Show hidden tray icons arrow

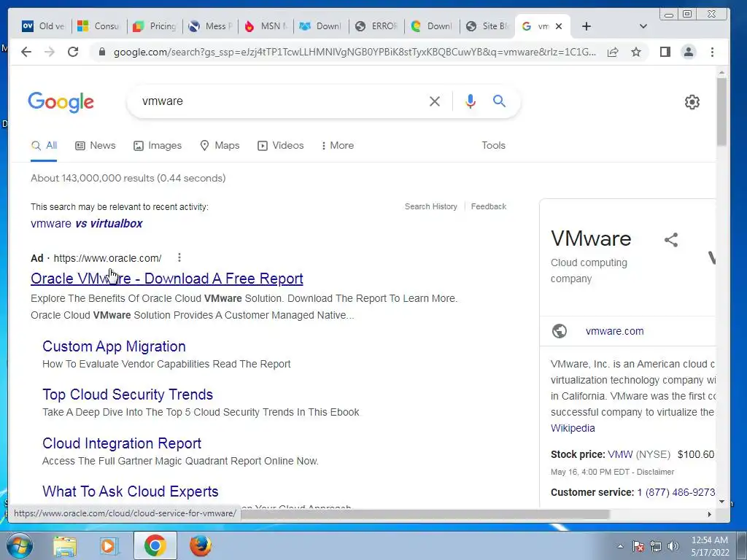[x=620, y=546]
